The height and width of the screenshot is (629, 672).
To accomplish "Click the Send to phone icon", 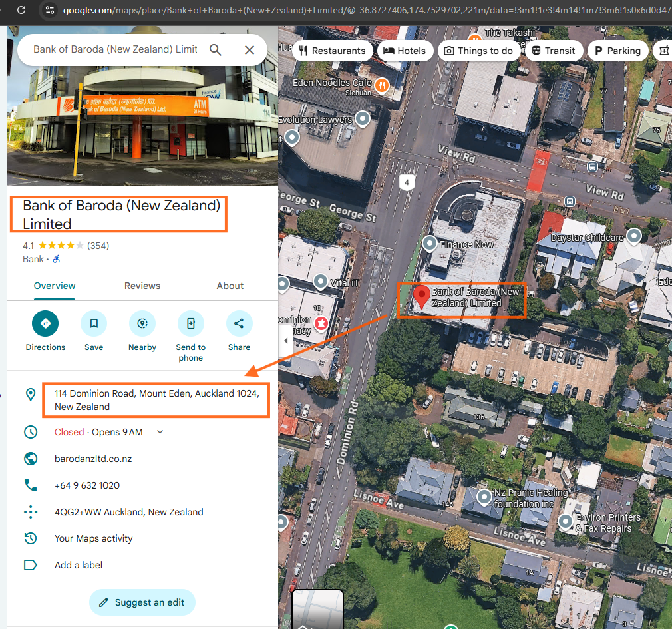I will click(x=190, y=324).
